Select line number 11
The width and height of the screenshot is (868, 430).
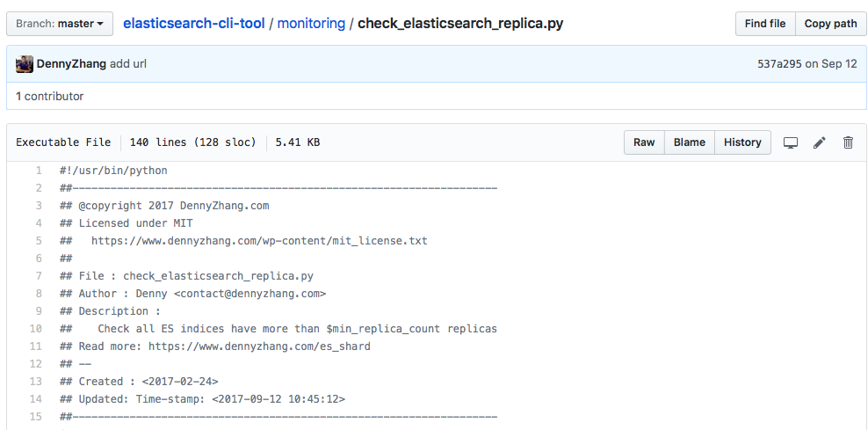click(x=35, y=346)
